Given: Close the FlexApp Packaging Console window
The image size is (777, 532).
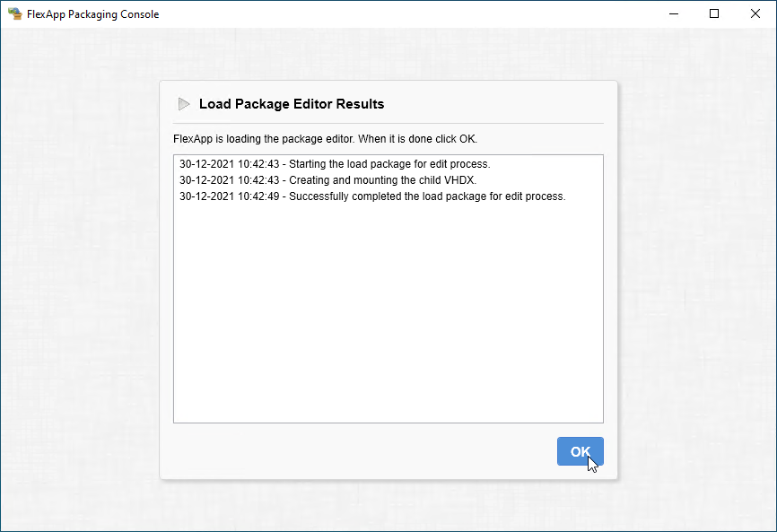Looking at the screenshot, I should [755, 13].
